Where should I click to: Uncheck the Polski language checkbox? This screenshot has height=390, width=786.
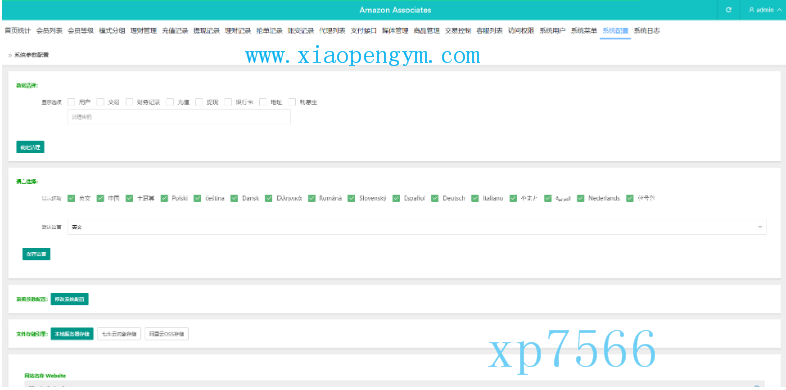tap(164, 198)
